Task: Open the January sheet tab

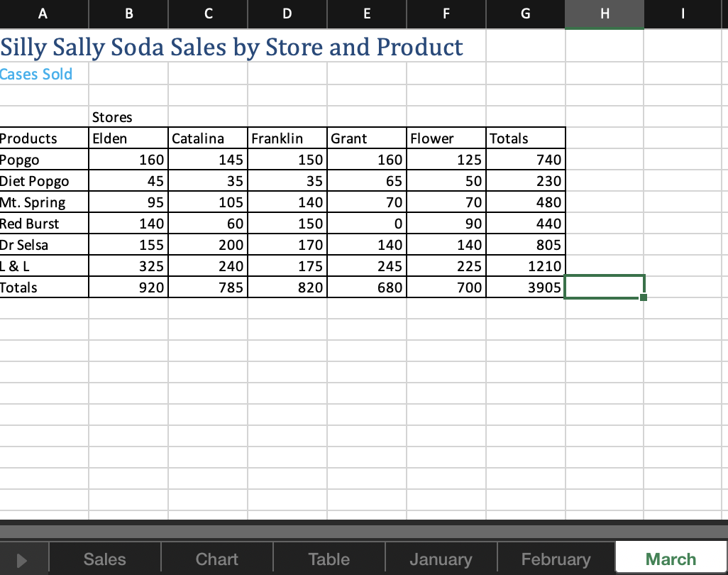Action: coord(441,559)
